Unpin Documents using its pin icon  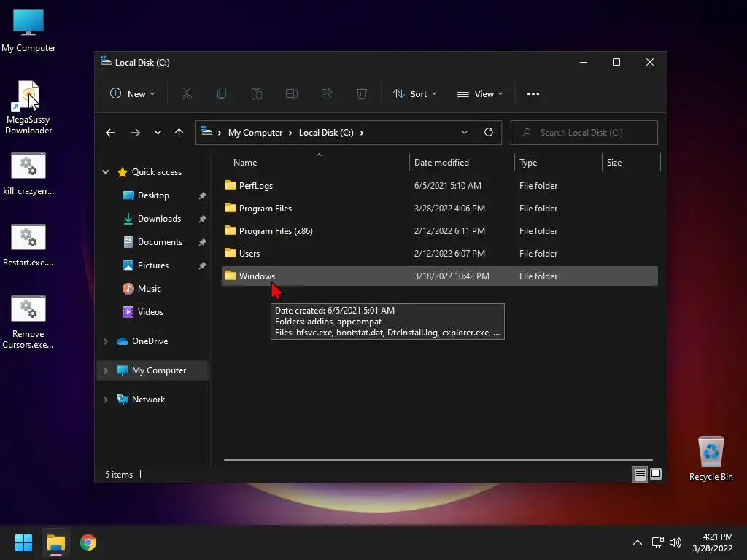point(203,242)
